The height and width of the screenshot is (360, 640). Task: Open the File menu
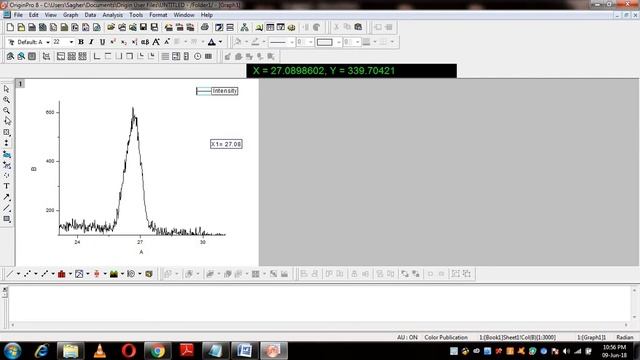pos(18,15)
